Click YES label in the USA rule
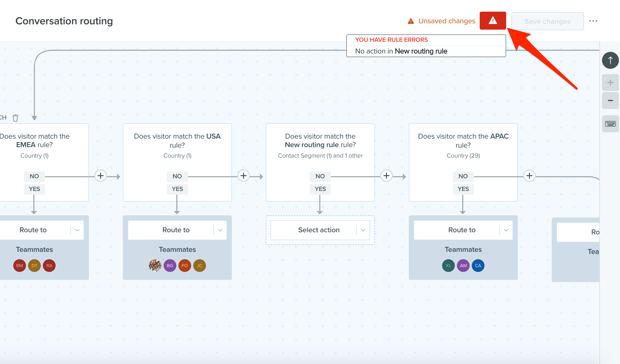This screenshot has width=620, height=364. [177, 189]
